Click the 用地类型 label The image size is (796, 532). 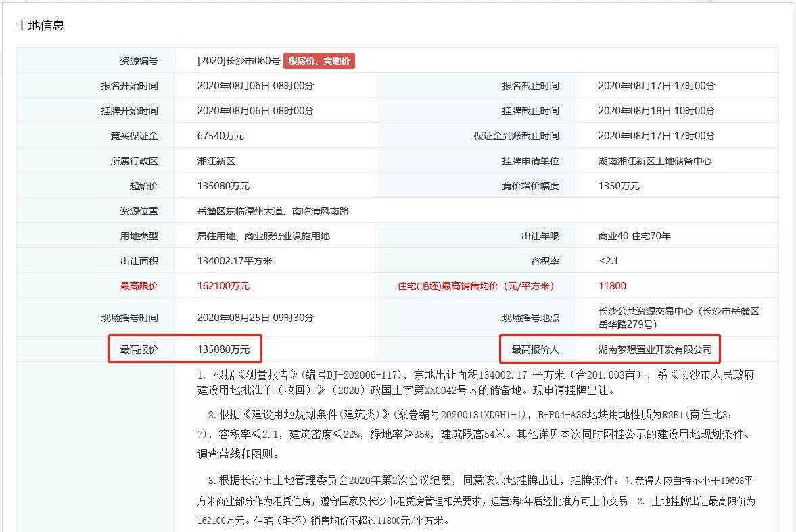pos(139,236)
